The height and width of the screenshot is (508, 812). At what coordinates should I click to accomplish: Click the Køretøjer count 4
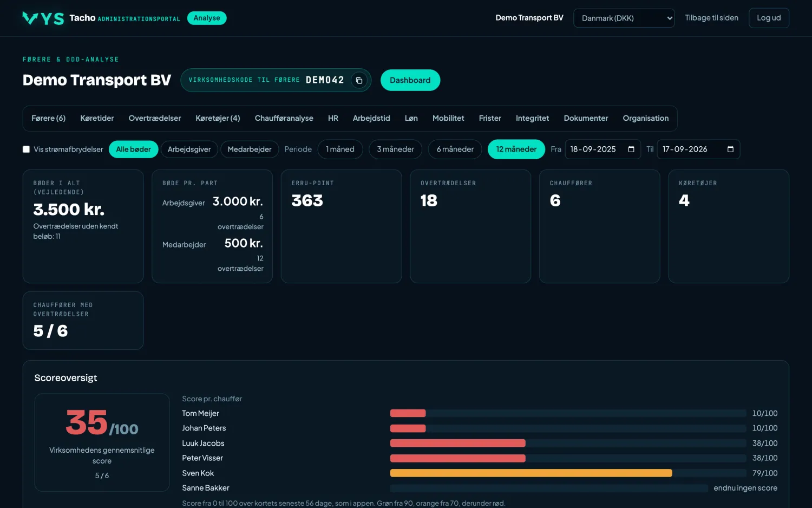[684, 201]
